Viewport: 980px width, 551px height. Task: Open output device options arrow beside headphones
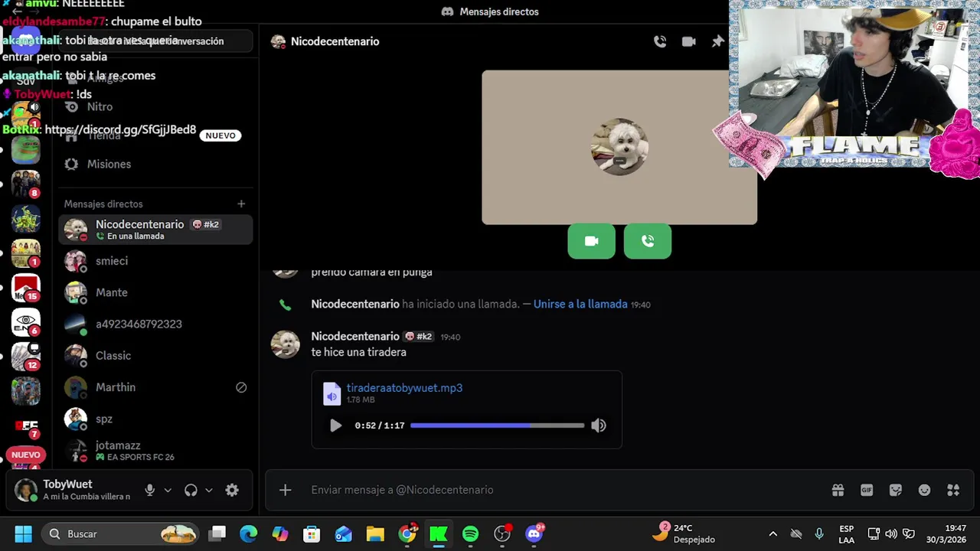pos(208,491)
